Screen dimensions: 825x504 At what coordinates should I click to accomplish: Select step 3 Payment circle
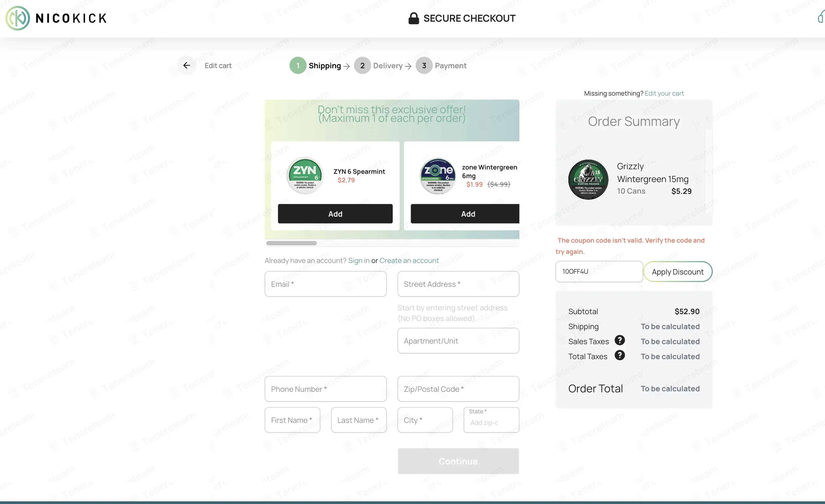click(x=424, y=65)
